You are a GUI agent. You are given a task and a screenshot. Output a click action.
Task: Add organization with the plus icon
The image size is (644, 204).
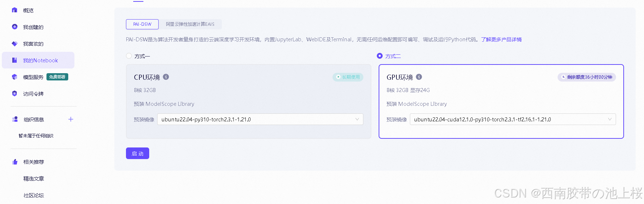point(71,119)
